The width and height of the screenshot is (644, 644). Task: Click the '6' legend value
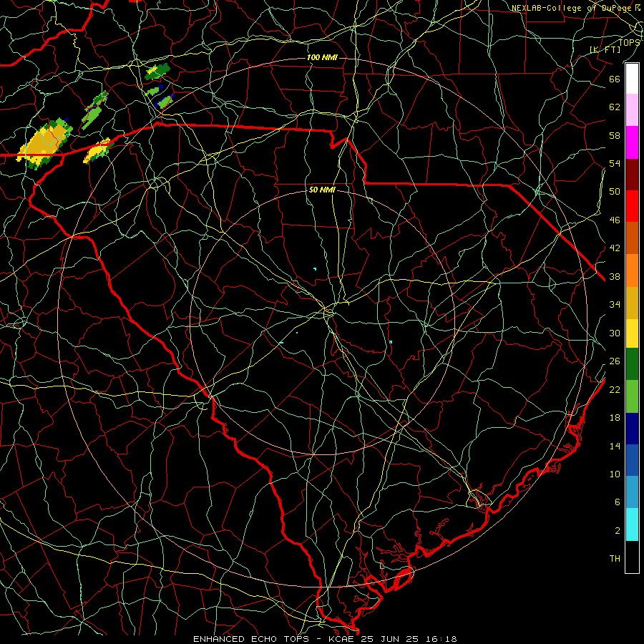[x=618, y=502]
